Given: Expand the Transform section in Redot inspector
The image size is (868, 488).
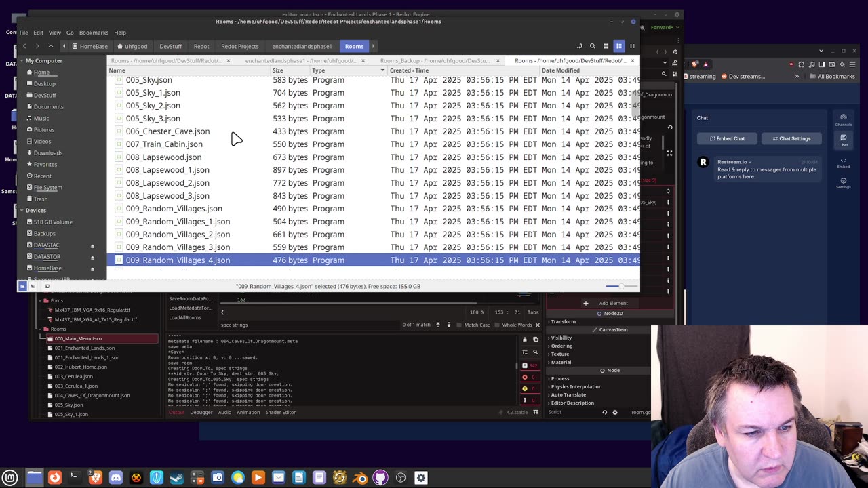Looking at the screenshot, I should click(563, 321).
